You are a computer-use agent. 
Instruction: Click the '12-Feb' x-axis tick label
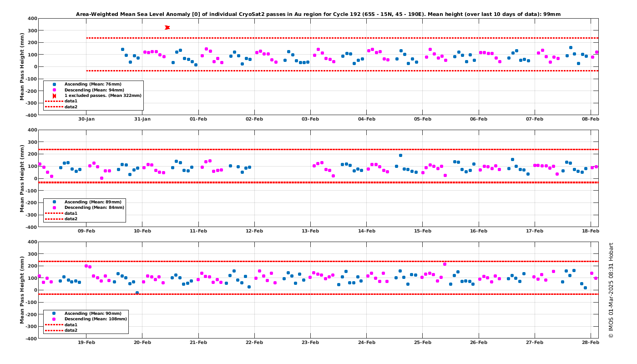[254, 231]
